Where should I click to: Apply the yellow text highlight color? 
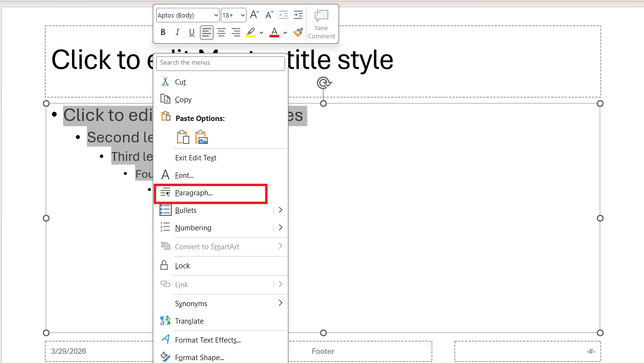[x=250, y=33]
